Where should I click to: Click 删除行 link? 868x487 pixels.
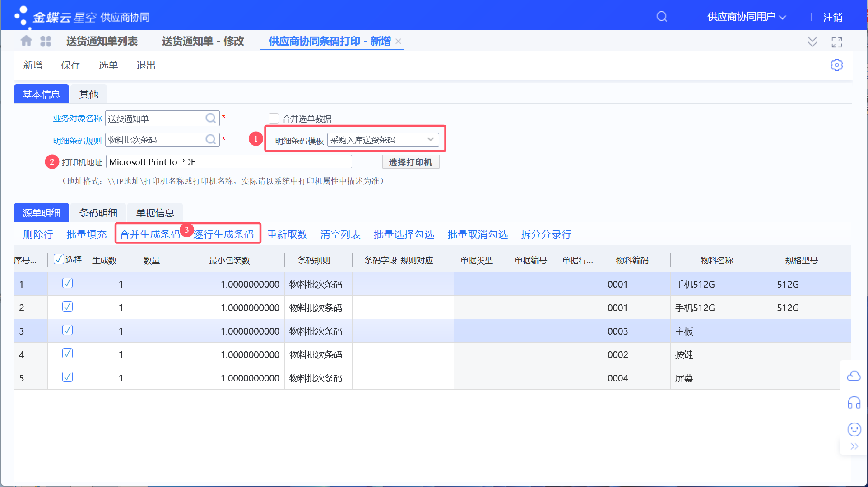tap(38, 234)
